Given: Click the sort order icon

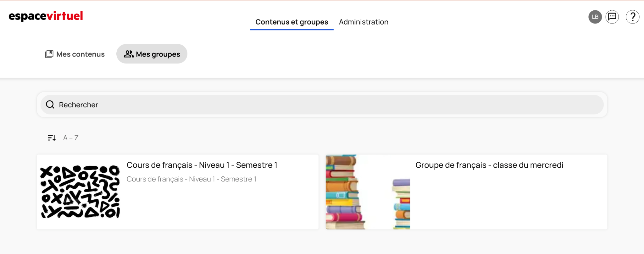Looking at the screenshot, I should tap(52, 138).
